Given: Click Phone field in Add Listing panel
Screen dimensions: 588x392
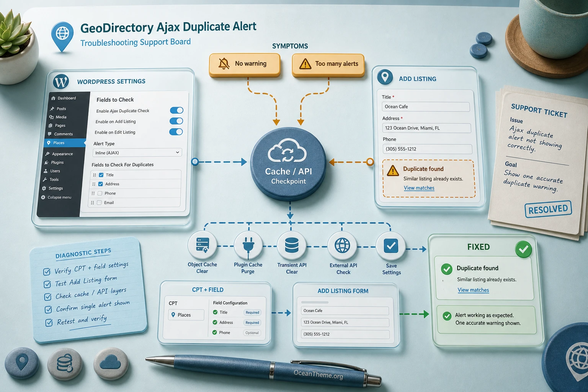Looking at the screenshot, I should pos(427,149).
